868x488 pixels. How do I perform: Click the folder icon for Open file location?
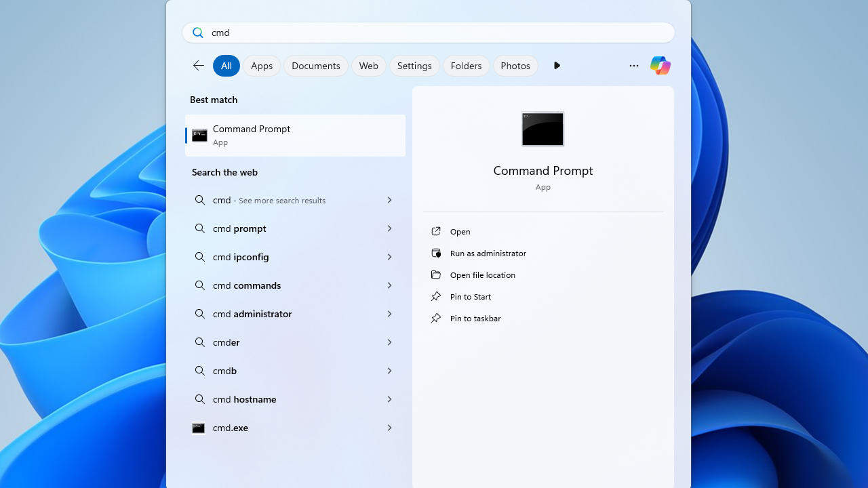pyautogui.click(x=436, y=274)
